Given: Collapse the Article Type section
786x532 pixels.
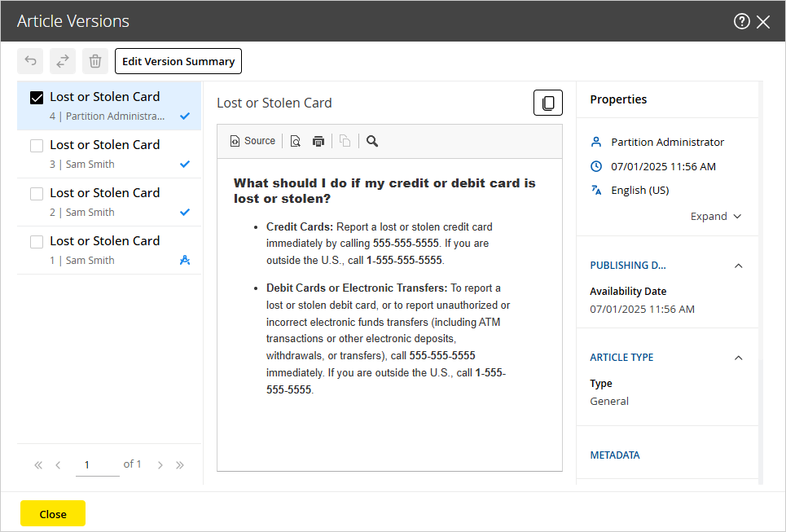Looking at the screenshot, I should click(738, 358).
